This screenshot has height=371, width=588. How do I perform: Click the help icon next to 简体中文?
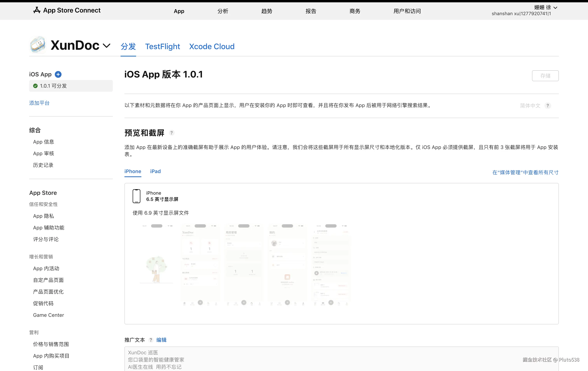[x=548, y=106]
